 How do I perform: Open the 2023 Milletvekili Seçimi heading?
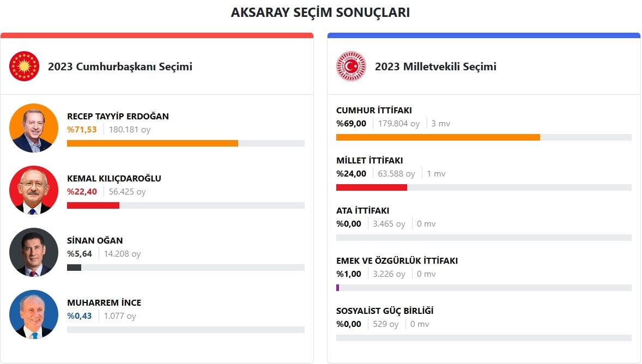coord(435,67)
